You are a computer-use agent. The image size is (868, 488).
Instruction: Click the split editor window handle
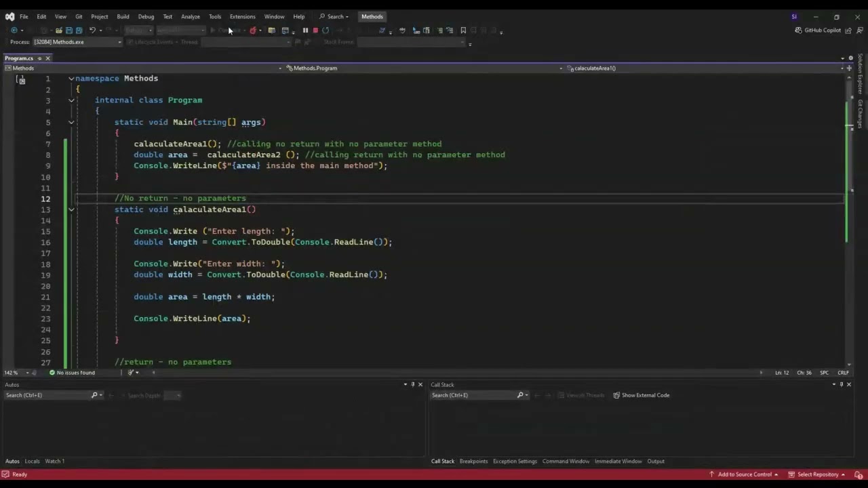850,68
